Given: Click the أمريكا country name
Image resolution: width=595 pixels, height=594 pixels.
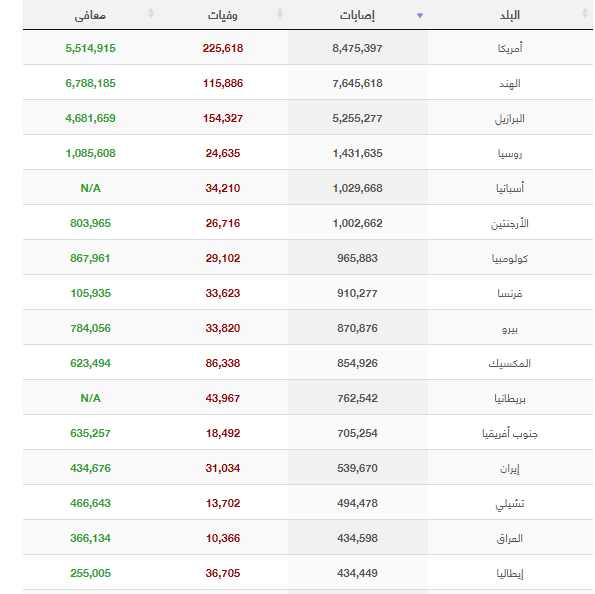Looking at the screenshot, I should [x=510, y=48].
